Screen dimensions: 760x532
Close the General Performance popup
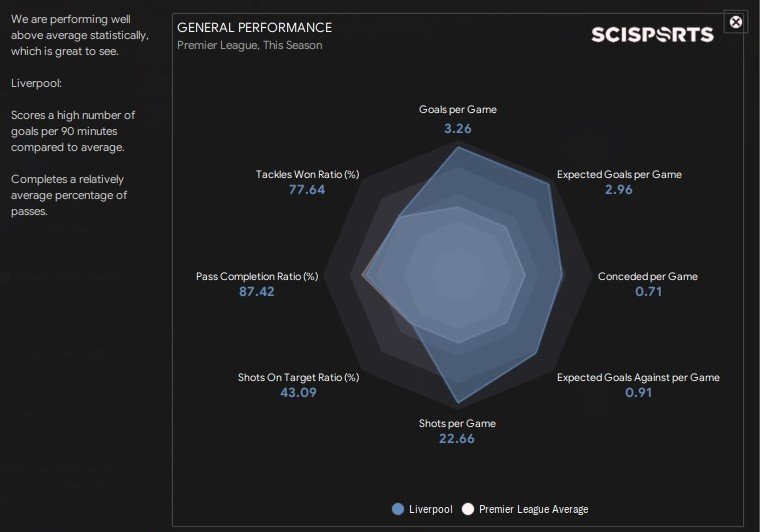pos(736,21)
